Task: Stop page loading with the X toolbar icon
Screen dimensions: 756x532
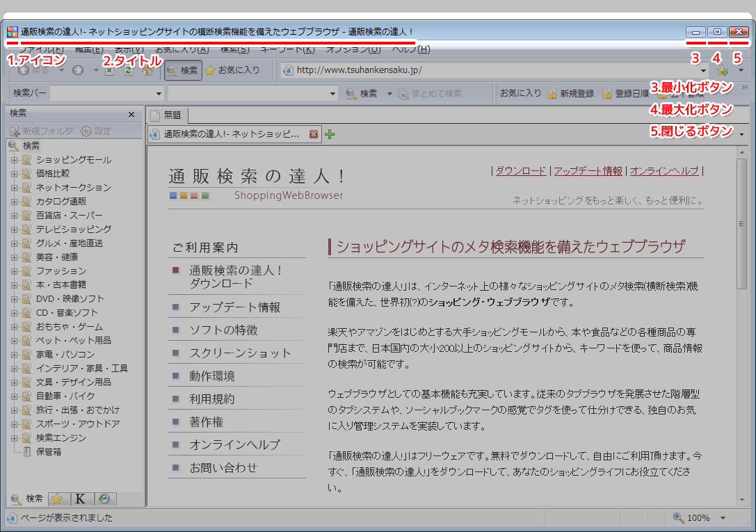Action: (x=109, y=71)
